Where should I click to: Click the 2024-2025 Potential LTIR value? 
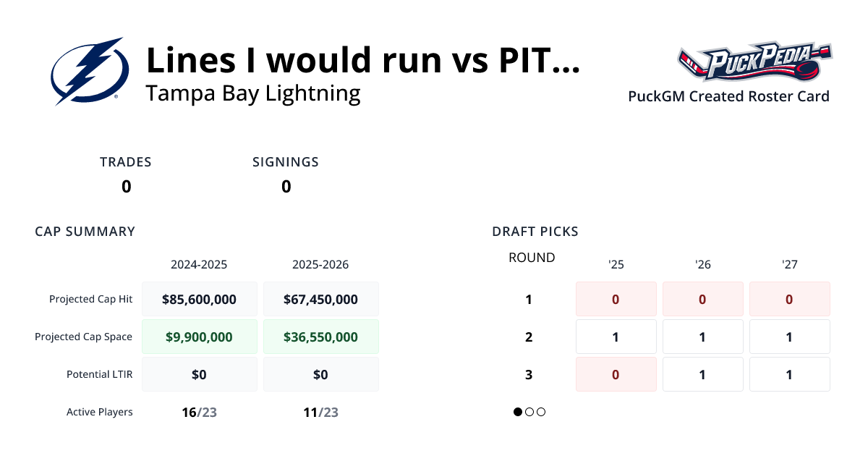(199, 374)
